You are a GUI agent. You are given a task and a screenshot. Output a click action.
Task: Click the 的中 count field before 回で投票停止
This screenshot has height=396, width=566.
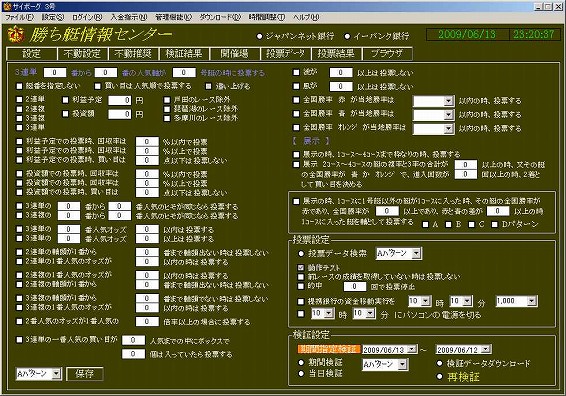click(x=354, y=287)
